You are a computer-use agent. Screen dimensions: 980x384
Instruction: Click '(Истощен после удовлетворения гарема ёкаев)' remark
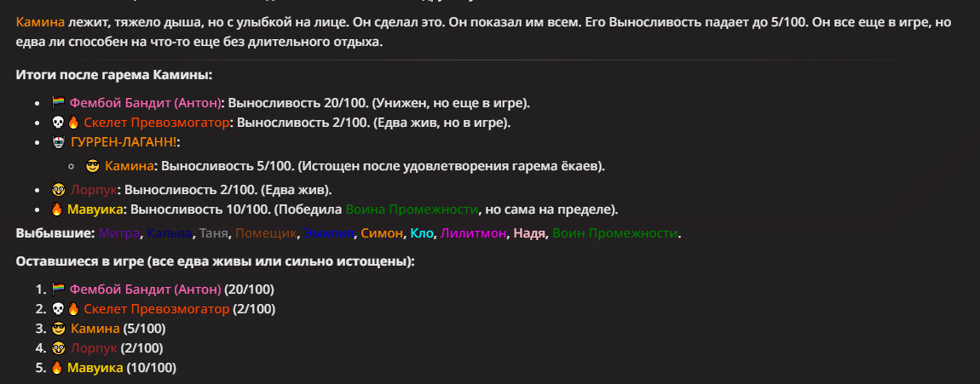[x=451, y=166]
